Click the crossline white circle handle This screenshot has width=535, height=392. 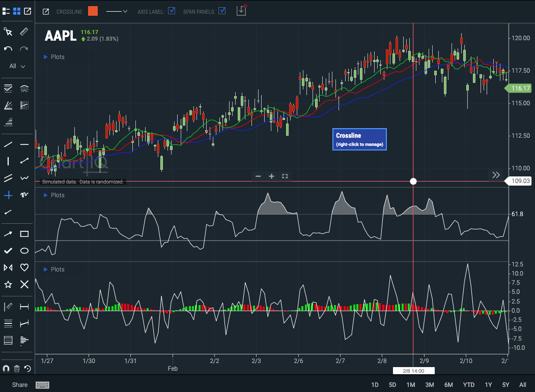tap(413, 182)
